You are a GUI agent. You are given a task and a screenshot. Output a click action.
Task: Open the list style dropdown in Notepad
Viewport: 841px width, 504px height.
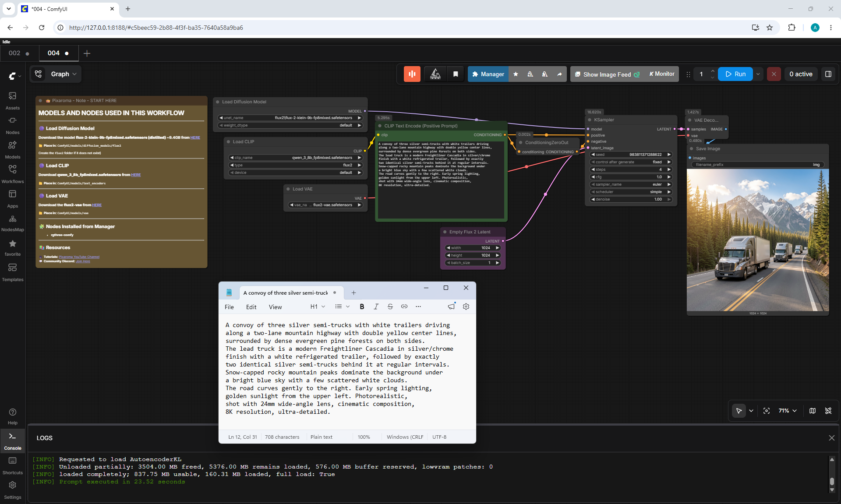click(x=342, y=307)
